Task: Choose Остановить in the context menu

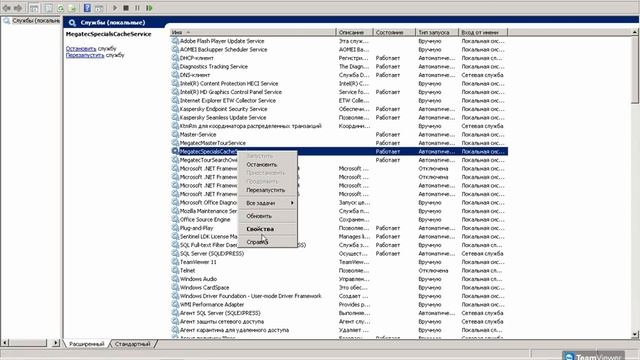Action: pyautogui.click(x=267, y=164)
